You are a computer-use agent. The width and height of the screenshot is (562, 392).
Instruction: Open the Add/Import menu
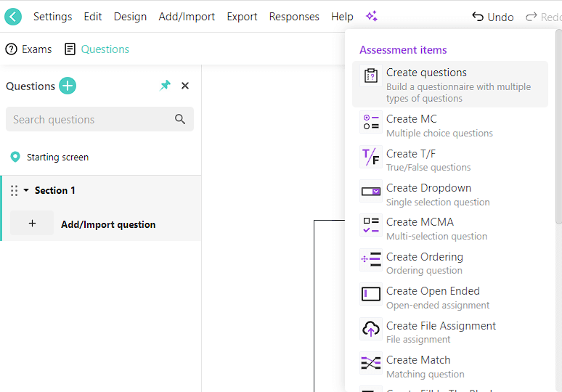(187, 17)
